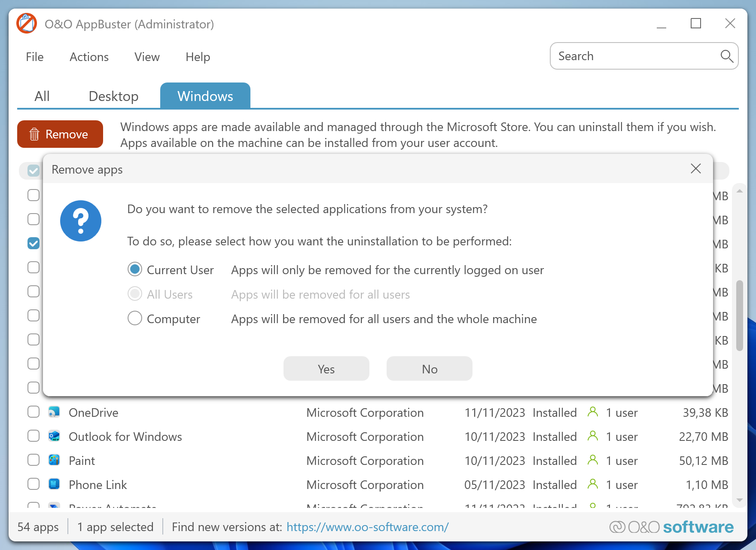Uncheck the checked app checkbox

pyautogui.click(x=34, y=243)
